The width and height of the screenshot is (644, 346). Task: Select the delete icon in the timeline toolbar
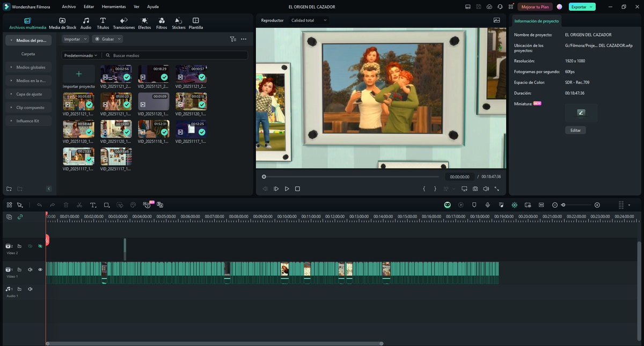[x=65, y=204]
